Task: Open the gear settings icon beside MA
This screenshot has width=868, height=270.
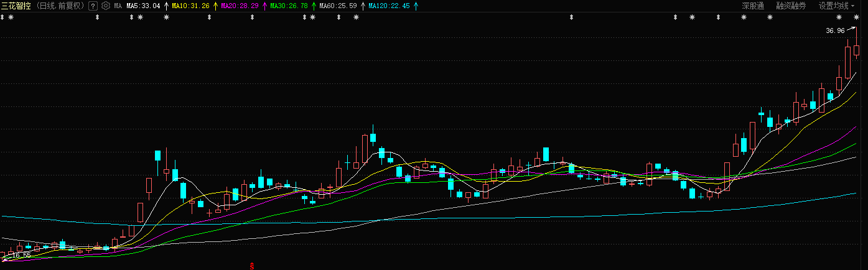Action: 105,6
